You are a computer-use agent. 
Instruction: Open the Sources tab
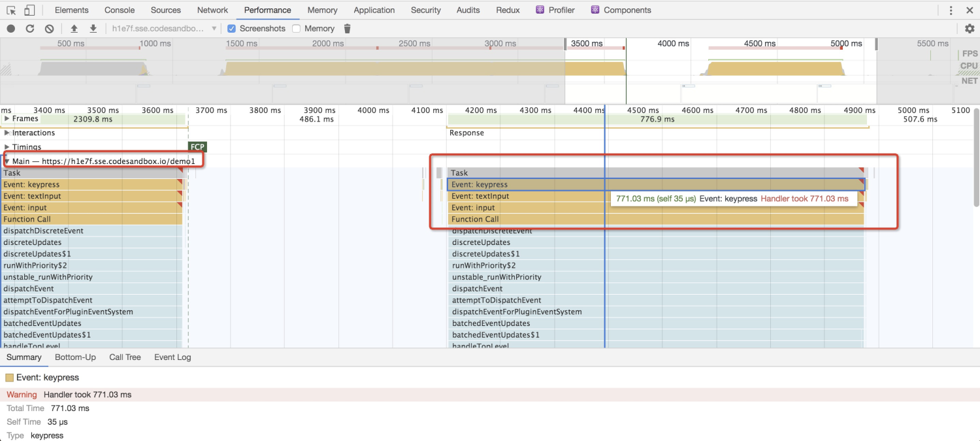tap(166, 10)
